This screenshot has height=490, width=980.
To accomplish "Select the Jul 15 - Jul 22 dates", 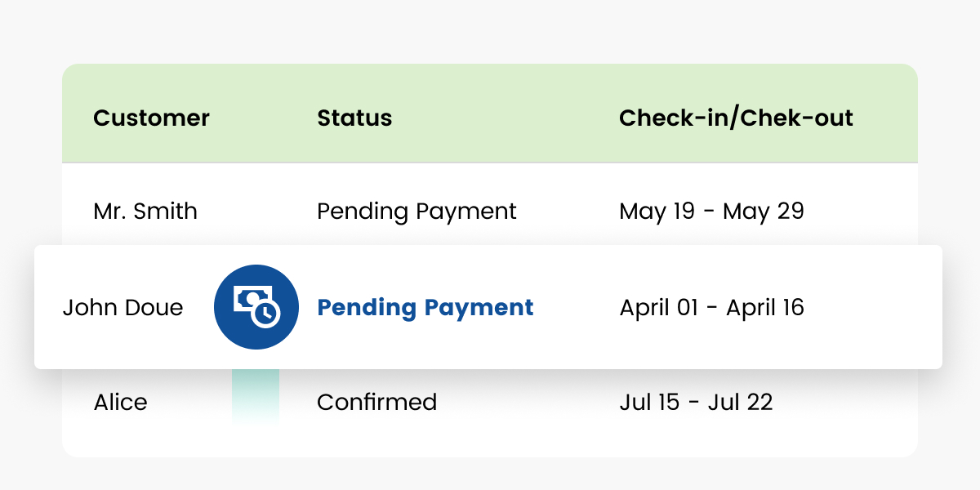I will pos(696,402).
